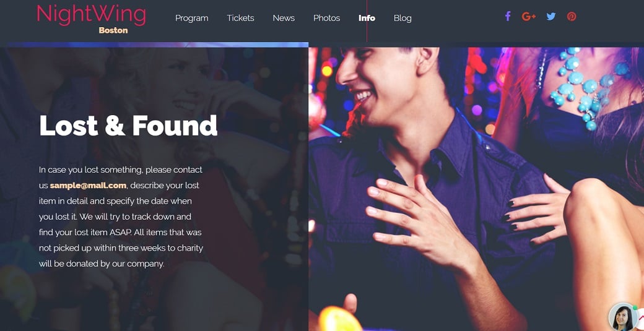The height and width of the screenshot is (331, 644).
Task: Select Photos in the navigation bar
Action: click(x=326, y=18)
